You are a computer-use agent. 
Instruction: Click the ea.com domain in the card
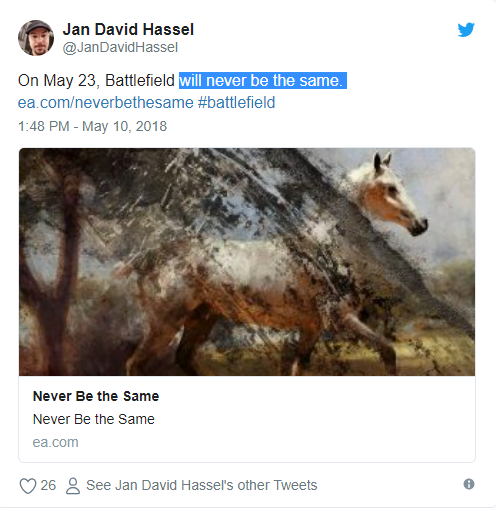pyautogui.click(x=55, y=442)
